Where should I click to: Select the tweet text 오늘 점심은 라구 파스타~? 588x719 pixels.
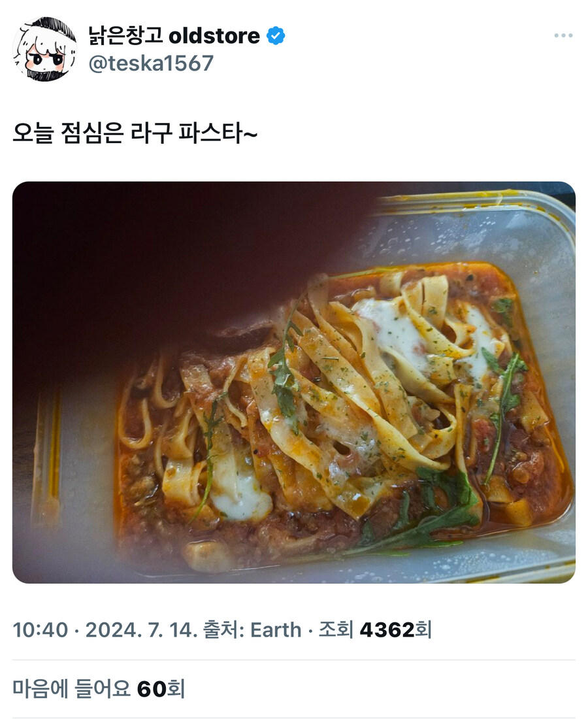[135, 133]
